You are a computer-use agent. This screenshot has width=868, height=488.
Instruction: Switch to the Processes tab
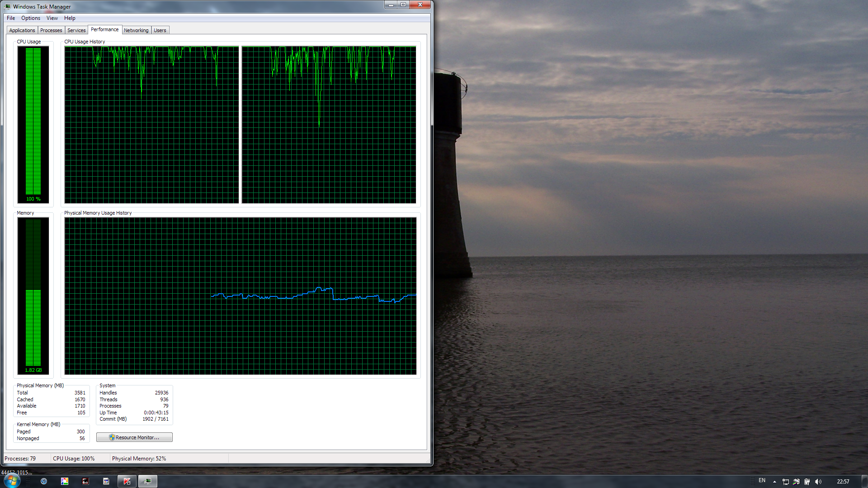point(51,30)
